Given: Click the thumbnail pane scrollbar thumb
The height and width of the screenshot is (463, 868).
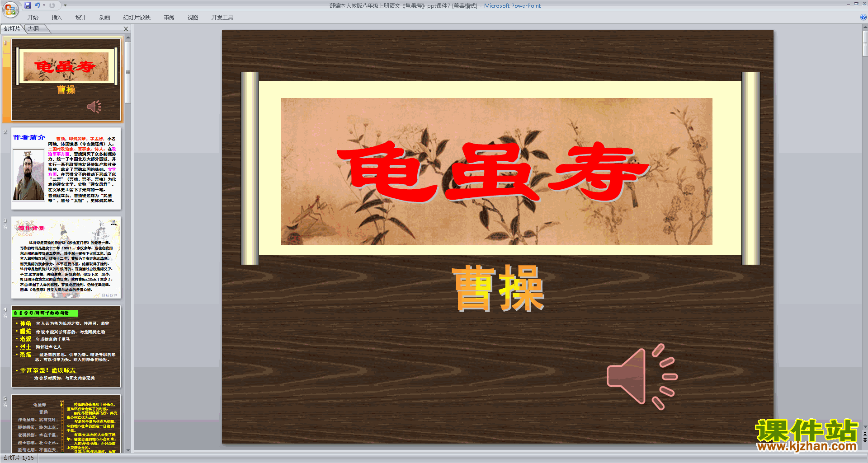Looking at the screenshot, I should [x=128, y=72].
